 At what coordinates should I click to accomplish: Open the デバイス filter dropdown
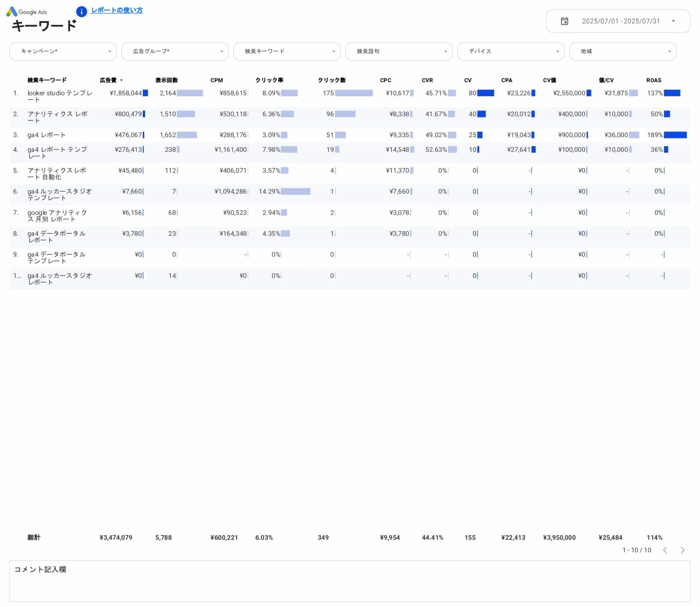coord(511,51)
